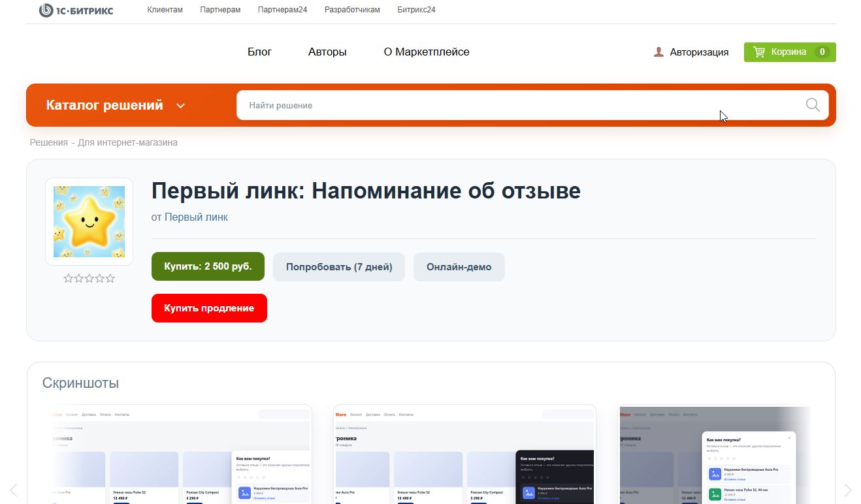Click the shopping cart icon

point(759,52)
